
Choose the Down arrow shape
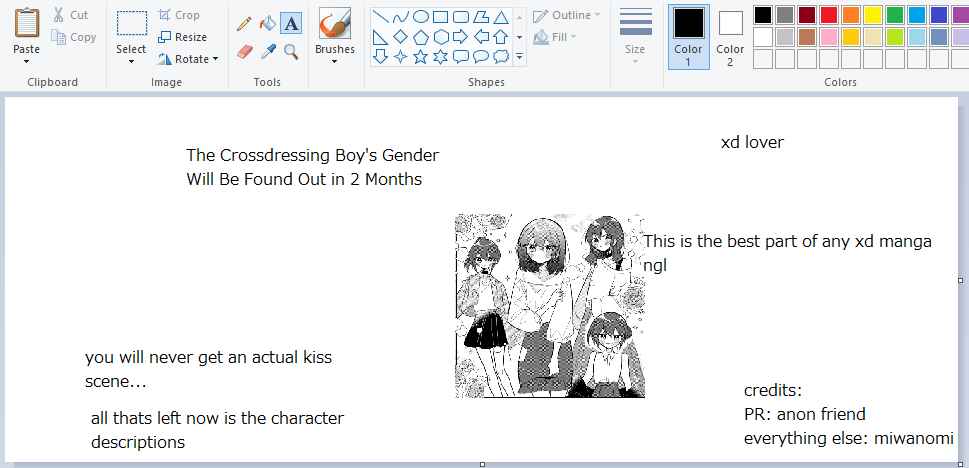381,57
